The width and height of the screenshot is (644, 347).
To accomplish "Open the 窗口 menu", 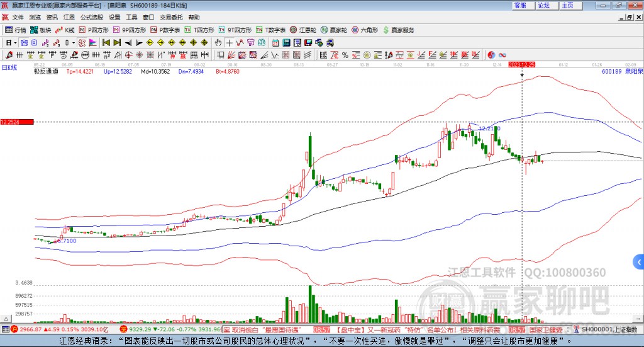I will (x=148, y=17).
